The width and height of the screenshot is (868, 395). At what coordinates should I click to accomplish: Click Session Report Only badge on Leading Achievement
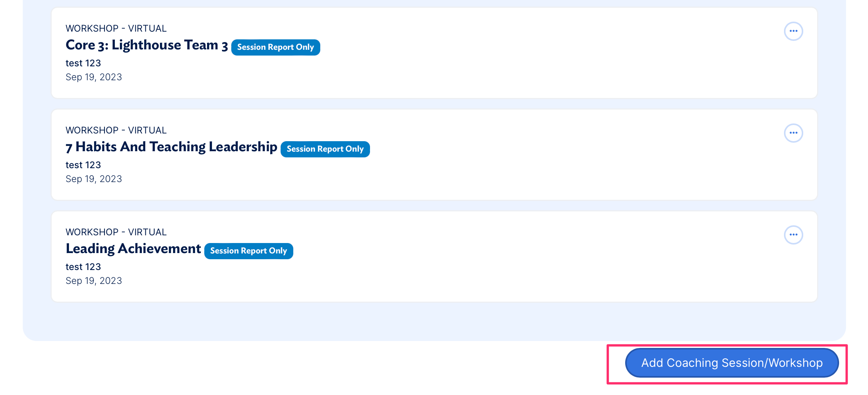pos(248,251)
